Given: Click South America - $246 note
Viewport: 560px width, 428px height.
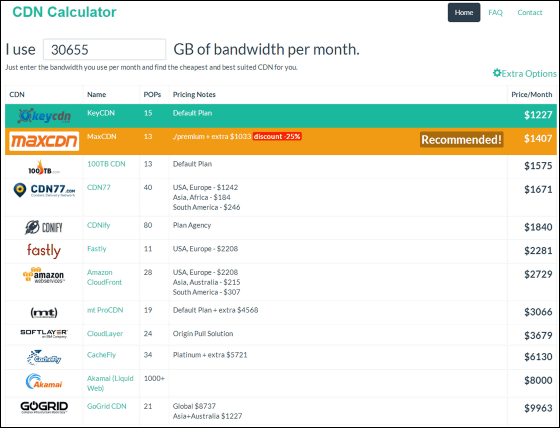Looking at the screenshot, I should [206, 208].
